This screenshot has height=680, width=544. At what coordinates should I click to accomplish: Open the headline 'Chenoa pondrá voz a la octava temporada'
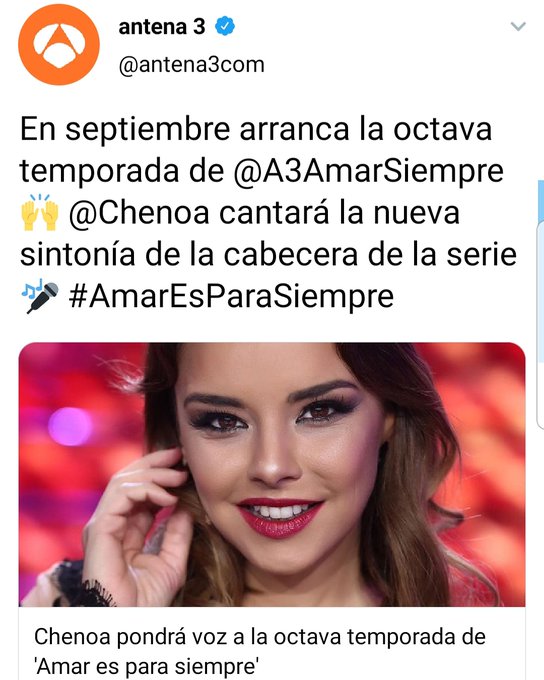click(260, 637)
